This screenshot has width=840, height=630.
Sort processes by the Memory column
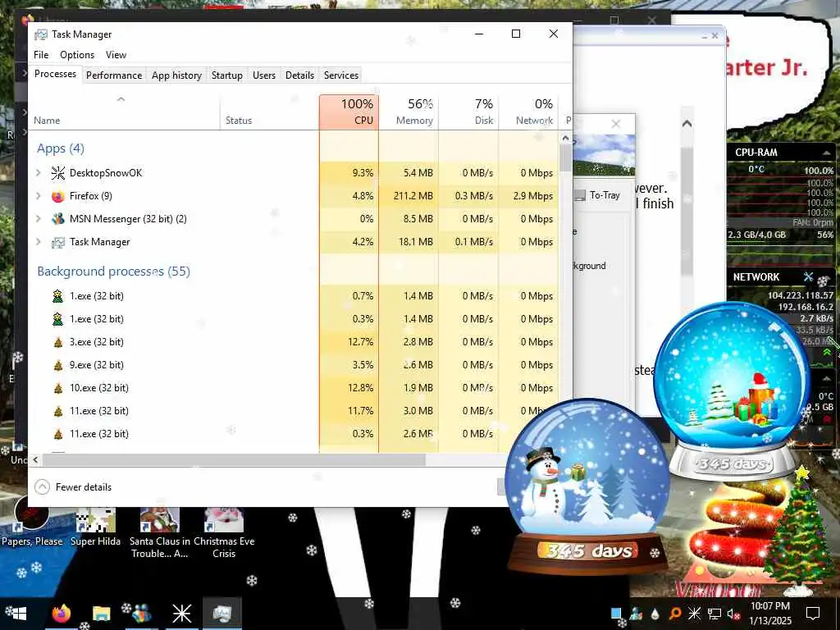coord(409,112)
